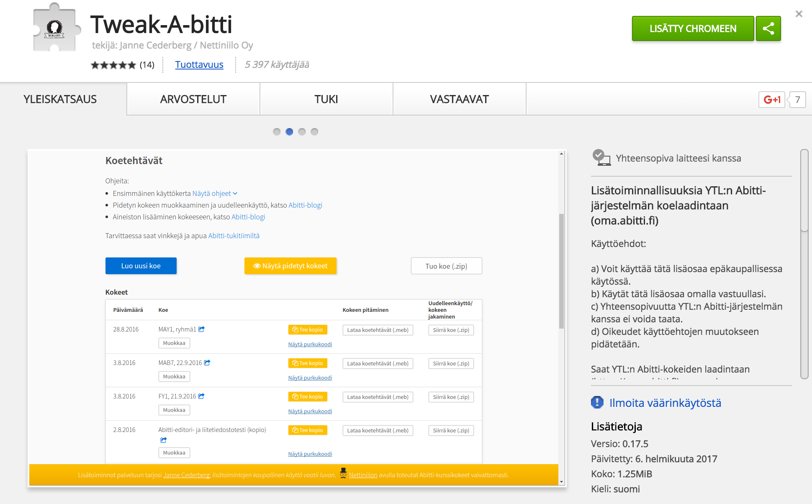Click the Luo uusi koe button
Viewport: 812px width, 504px height.
click(141, 266)
